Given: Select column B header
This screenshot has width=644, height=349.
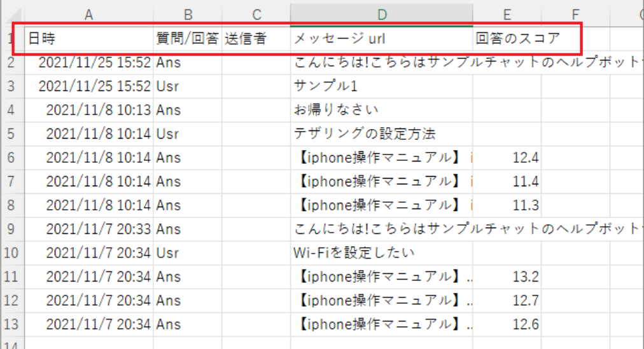Looking at the screenshot, I should pos(187,15).
